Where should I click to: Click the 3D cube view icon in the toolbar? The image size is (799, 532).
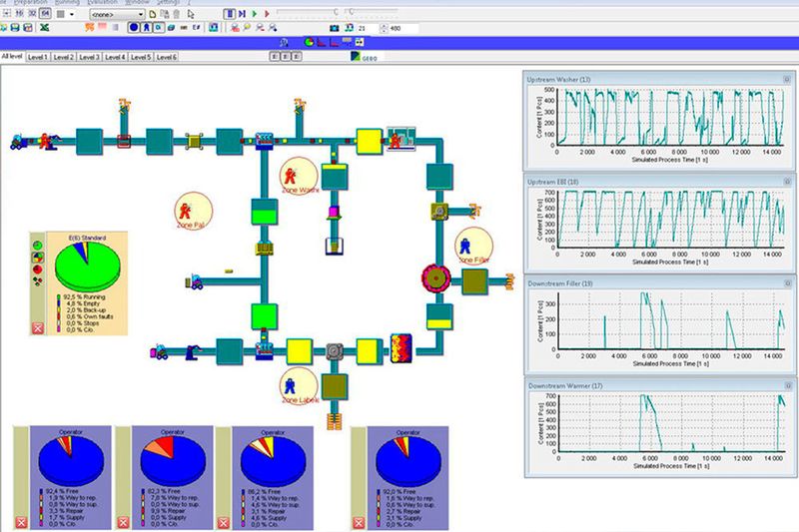click(x=171, y=28)
